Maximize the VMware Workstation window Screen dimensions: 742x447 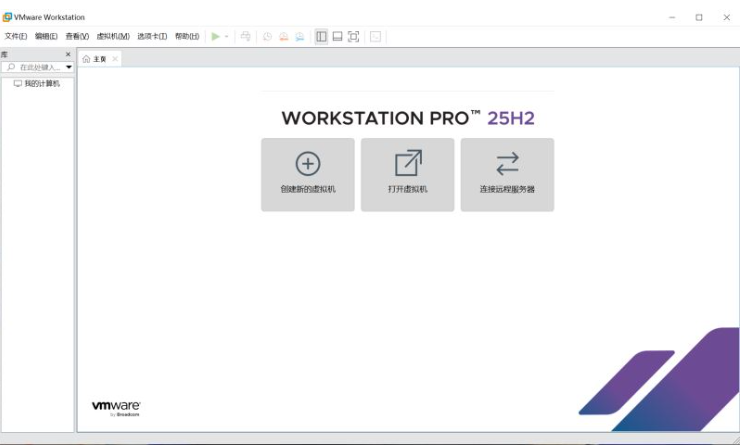[x=699, y=18]
